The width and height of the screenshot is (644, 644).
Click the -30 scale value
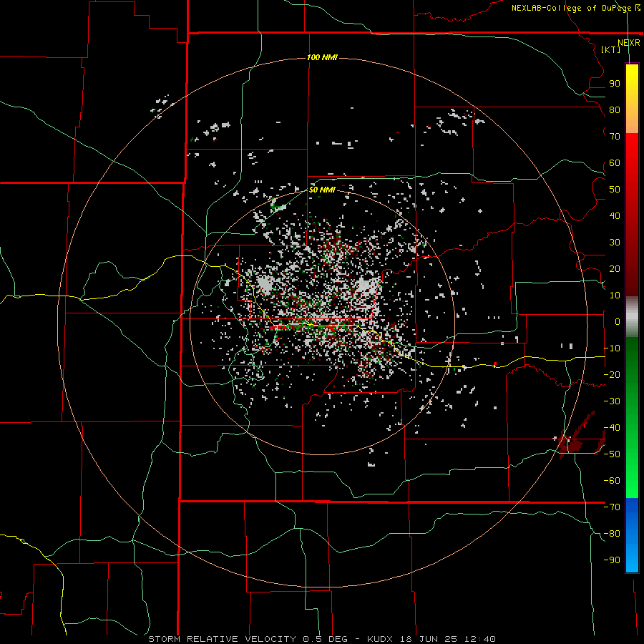612,401
